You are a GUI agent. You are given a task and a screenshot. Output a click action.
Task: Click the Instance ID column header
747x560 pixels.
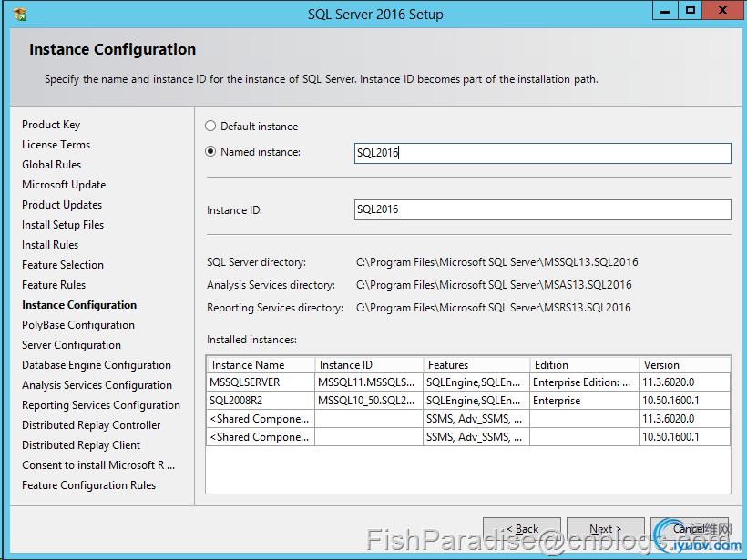click(x=369, y=365)
